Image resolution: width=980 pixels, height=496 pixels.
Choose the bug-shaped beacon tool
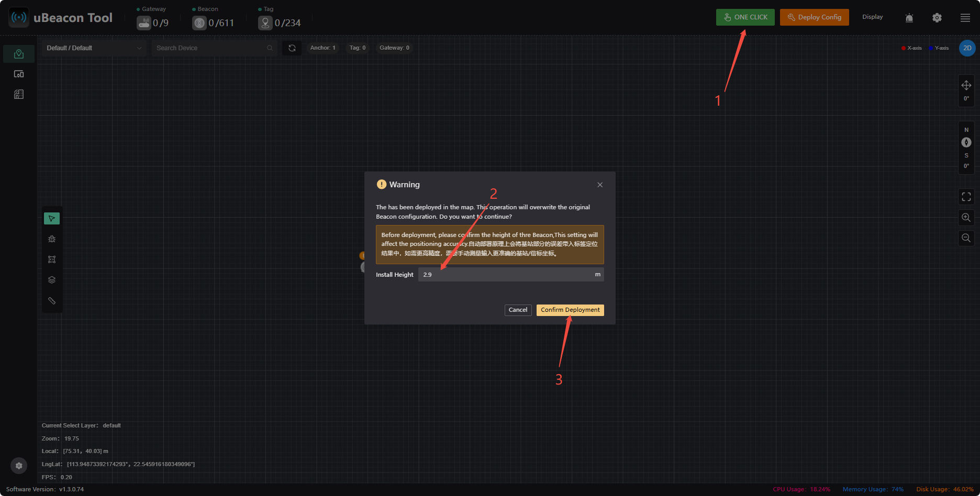pos(52,239)
